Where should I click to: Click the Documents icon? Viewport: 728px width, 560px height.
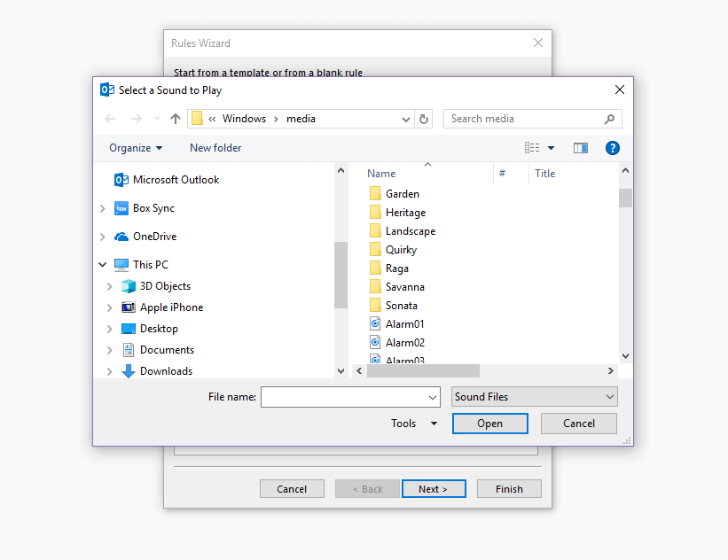[x=129, y=350]
